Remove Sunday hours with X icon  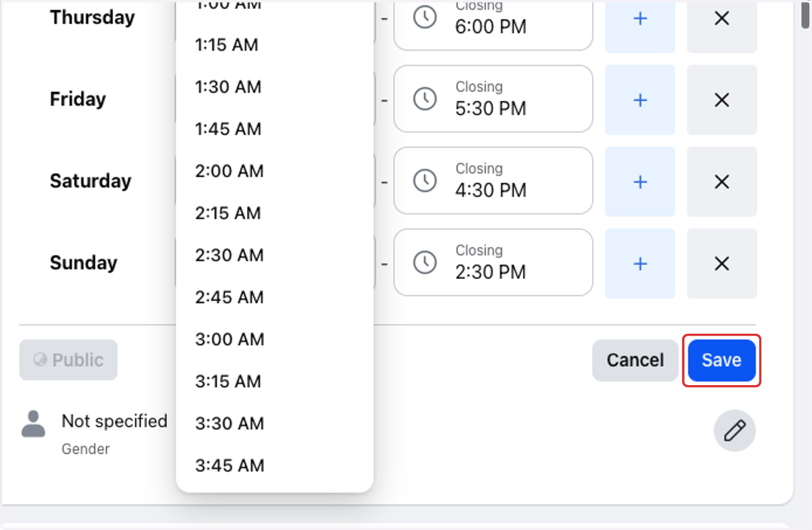721,263
